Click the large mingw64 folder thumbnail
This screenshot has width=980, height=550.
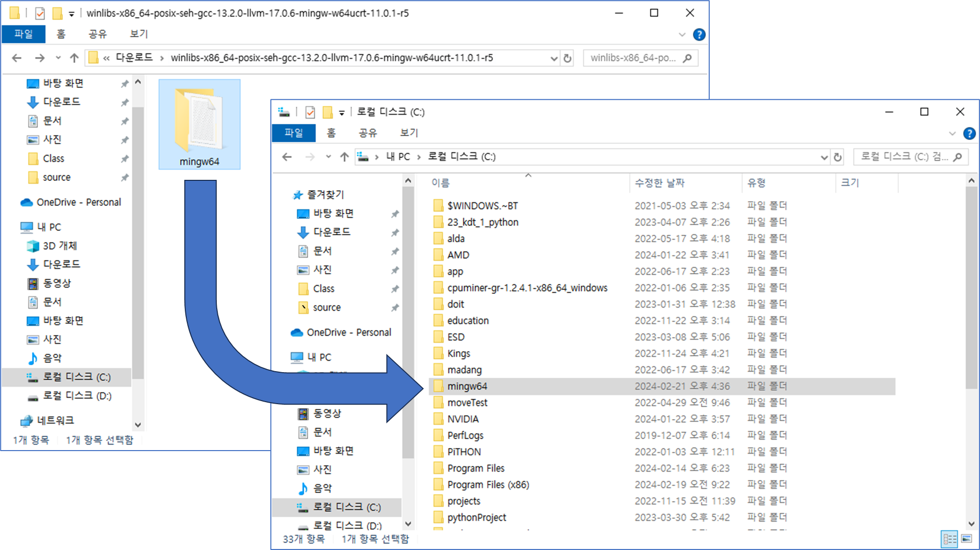(199, 120)
